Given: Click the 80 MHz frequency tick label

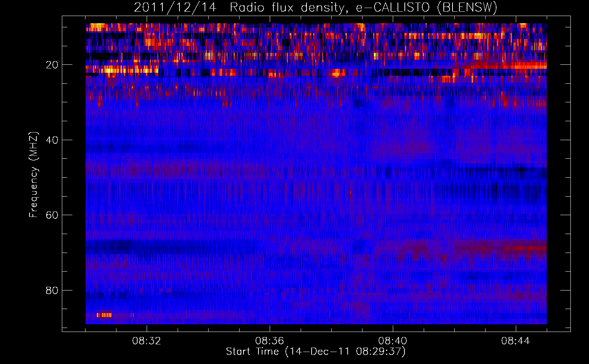Looking at the screenshot, I should pyautogui.click(x=52, y=290).
